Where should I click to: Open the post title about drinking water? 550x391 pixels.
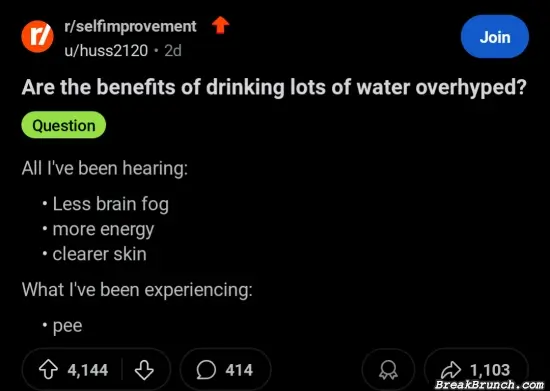pos(274,87)
